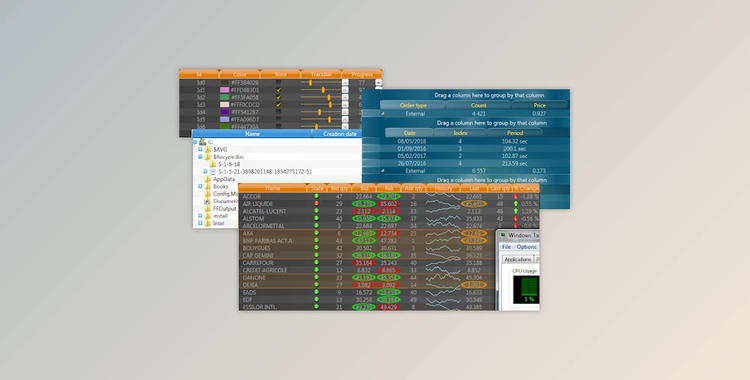Click the green up arrow in AIR LIQUIDE row
The image size is (750, 380).
click(x=516, y=204)
